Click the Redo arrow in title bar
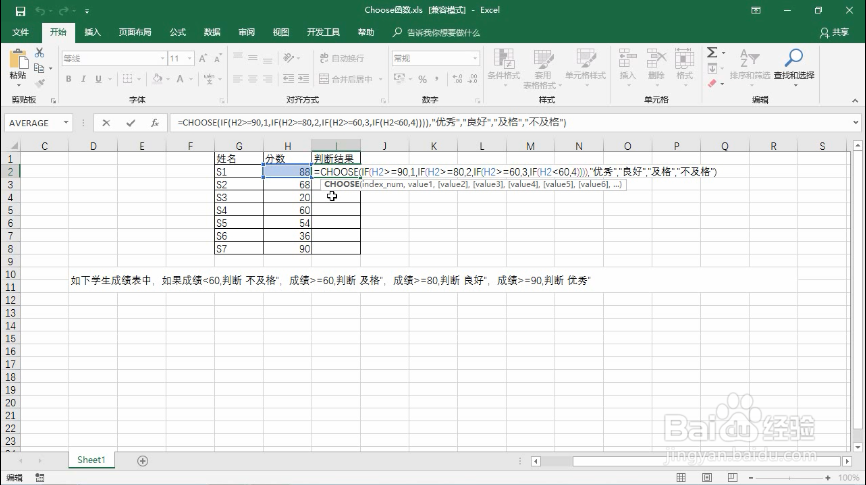The width and height of the screenshot is (866, 485). [64, 10]
